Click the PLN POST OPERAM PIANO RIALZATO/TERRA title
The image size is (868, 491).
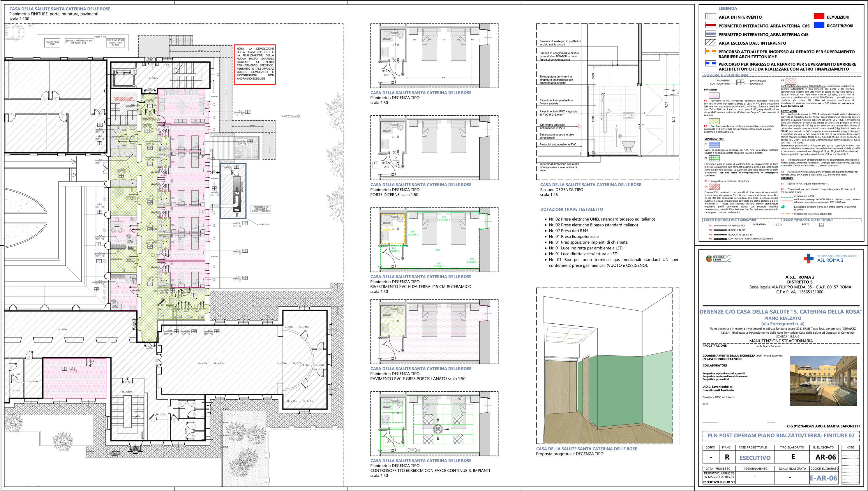pyautogui.click(x=781, y=435)
